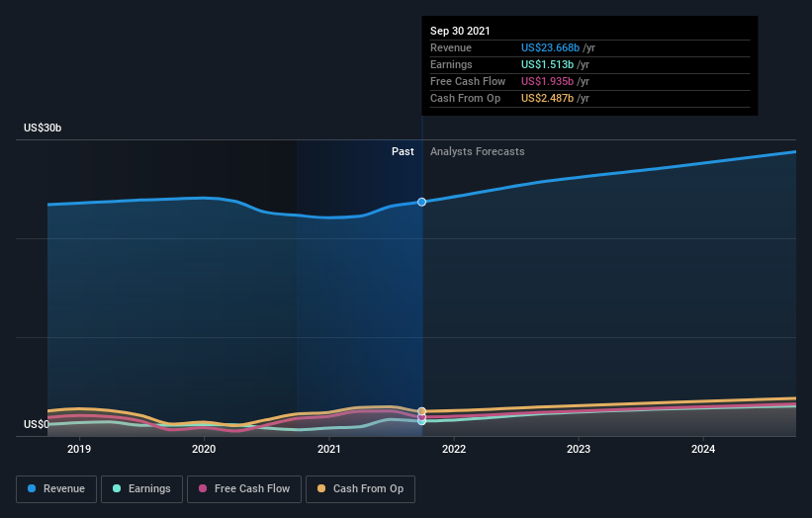Click the orange Cash From Op legend dot

(x=321, y=488)
